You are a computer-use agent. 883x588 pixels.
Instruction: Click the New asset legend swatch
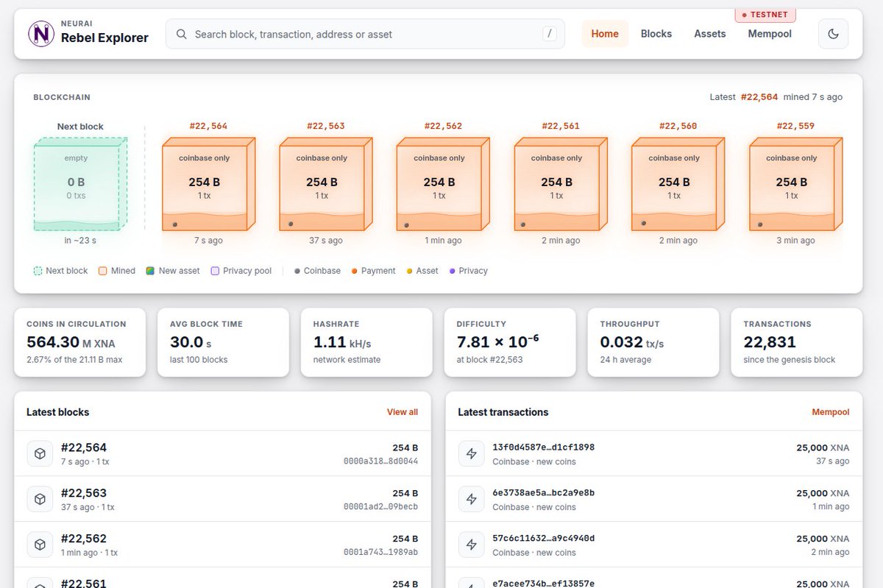click(x=150, y=271)
